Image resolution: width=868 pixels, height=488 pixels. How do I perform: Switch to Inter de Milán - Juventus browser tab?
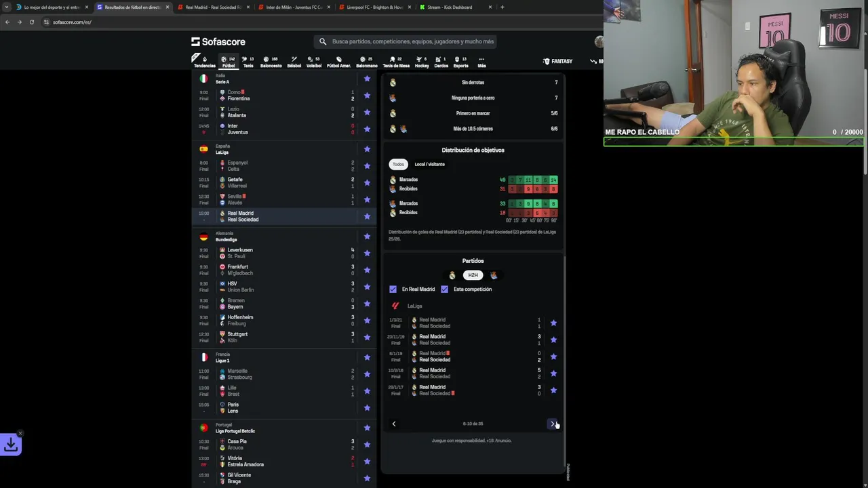tap(294, 7)
